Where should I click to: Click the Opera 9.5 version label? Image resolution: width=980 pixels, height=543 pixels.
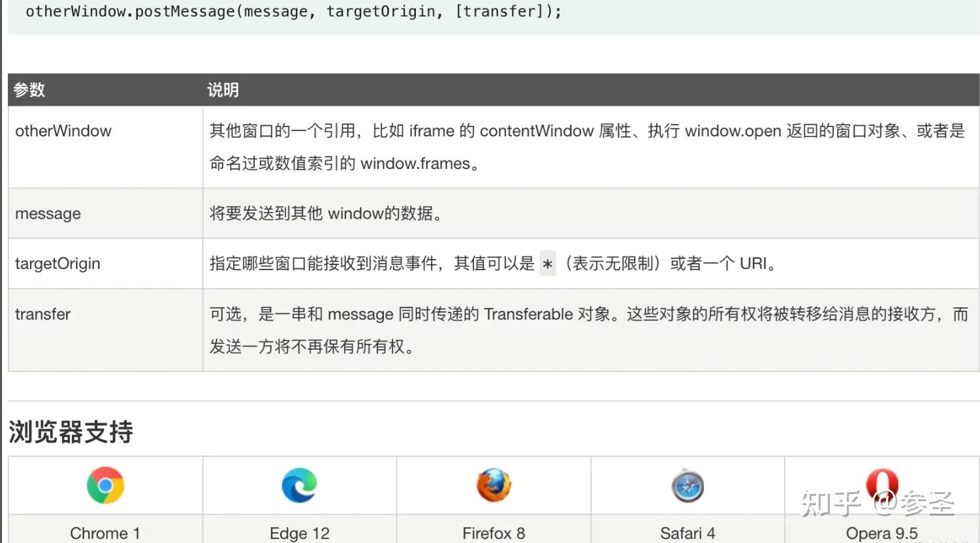882,533
